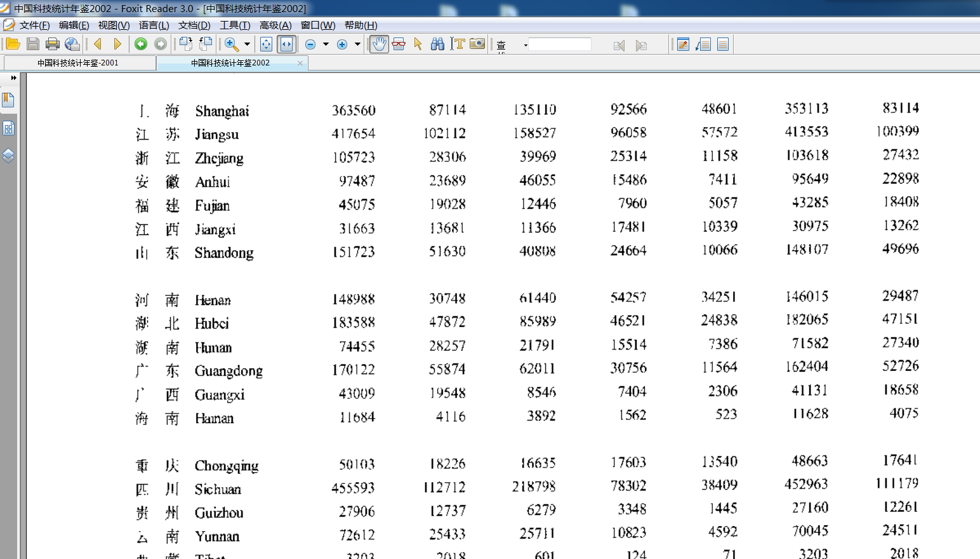This screenshot has width=980, height=559.
Task: Open the 帮助(H) menu
Action: point(361,25)
